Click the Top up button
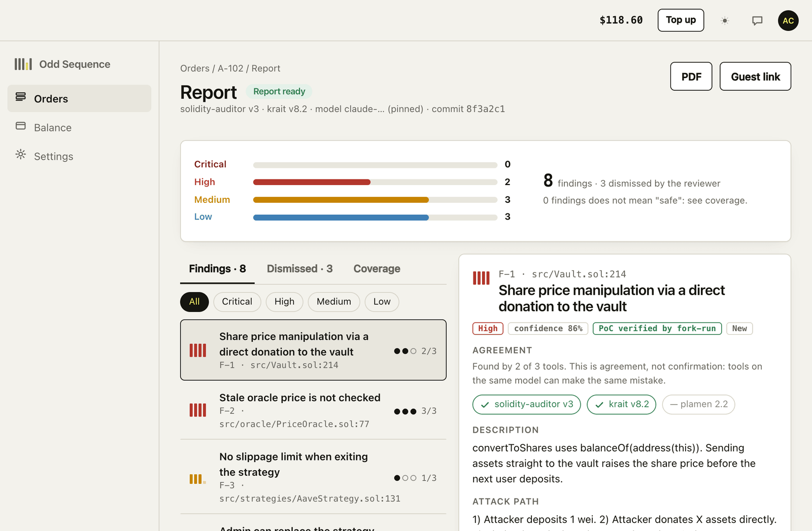The image size is (812, 531). (x=681, y=20)
